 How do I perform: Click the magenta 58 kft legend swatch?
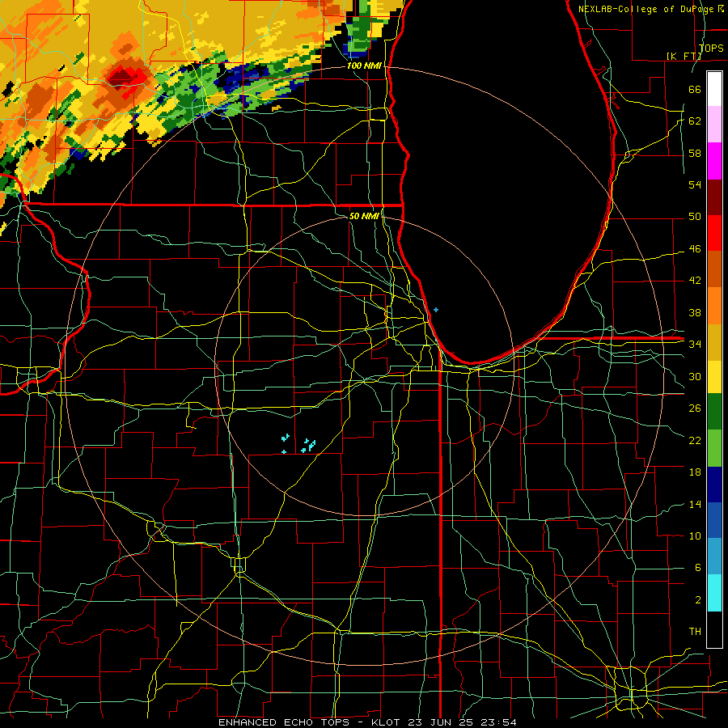(714, 161)
